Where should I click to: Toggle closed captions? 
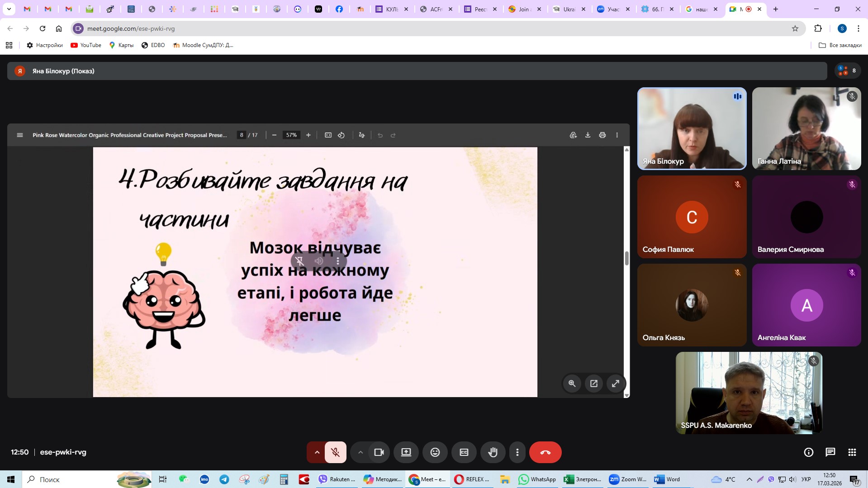tap(464, 452)
